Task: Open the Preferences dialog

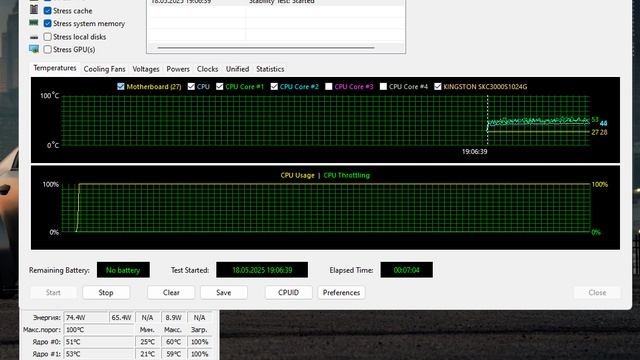Action: [x=341, y=293]
